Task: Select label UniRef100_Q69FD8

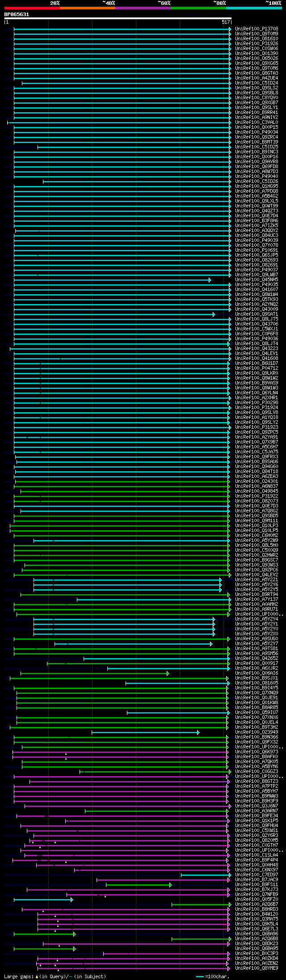Action: (x=257, y=167)
